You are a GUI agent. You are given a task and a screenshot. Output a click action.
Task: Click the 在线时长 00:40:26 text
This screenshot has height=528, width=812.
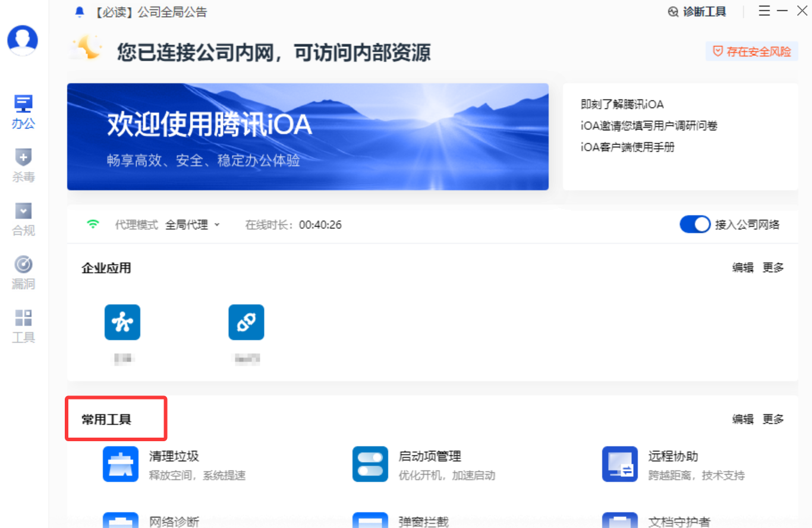pos(294,225)
